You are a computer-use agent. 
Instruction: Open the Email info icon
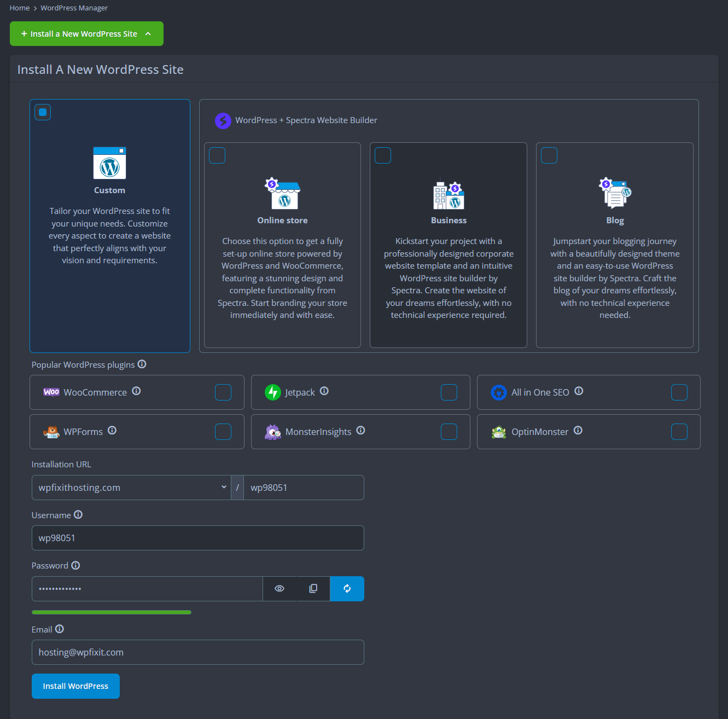click(x=60, y=629)
